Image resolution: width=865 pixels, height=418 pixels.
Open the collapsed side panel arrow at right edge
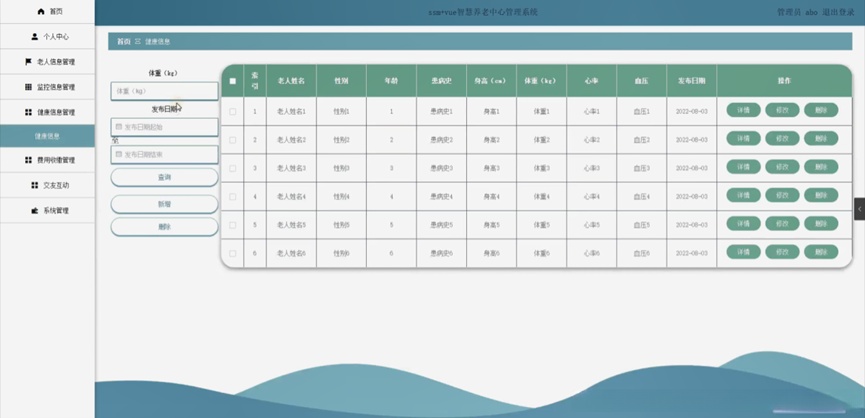coord(859,209)
